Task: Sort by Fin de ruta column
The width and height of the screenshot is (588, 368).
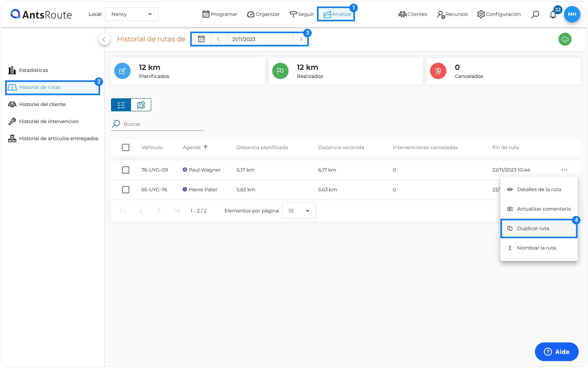Action: coord(505,147)
